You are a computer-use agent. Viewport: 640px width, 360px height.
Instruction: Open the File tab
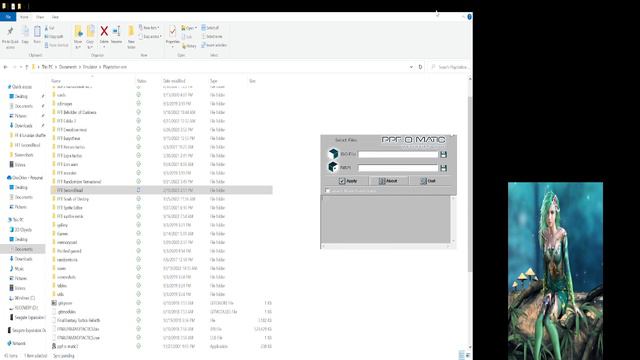[x=8, y=17]
